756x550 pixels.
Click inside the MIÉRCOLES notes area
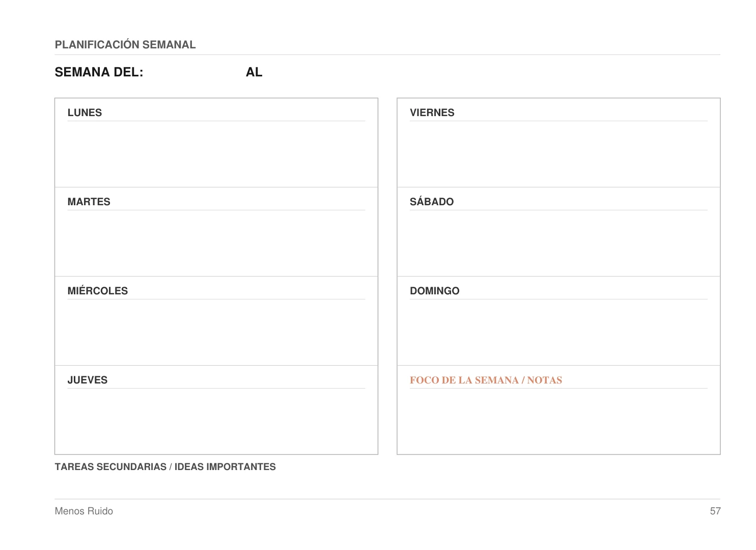coord(216,332)
